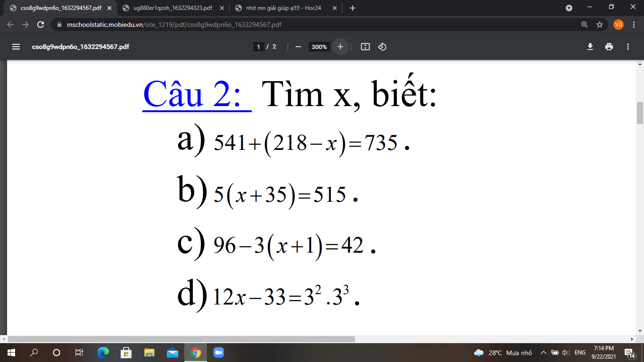Switch to Hoc24 tab
Image resolution: width=644 pixels, height=362 pixels.
click(286, 8)
